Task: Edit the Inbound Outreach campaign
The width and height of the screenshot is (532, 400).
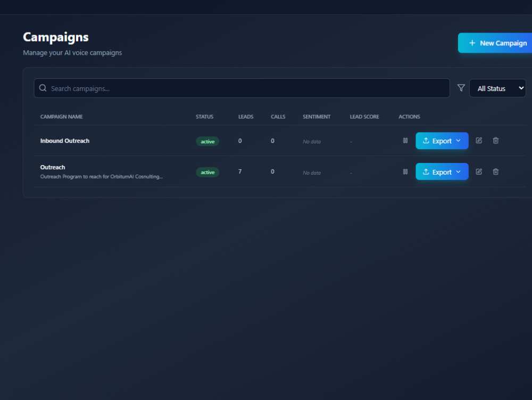Action: tap(479, 141)
